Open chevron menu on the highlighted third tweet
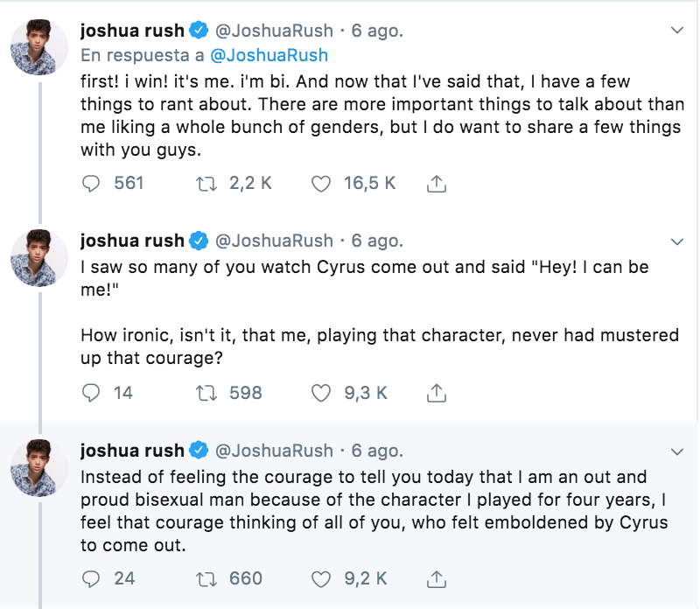 tap(676, 451)
